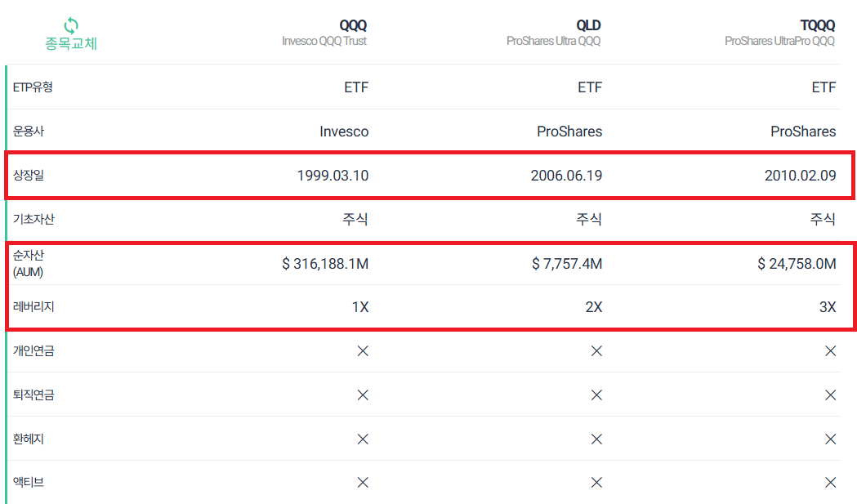Select ProShares under QLD in 운용사 row
The height and width of the screenshot is (504, 857).
tap(569, 132)
